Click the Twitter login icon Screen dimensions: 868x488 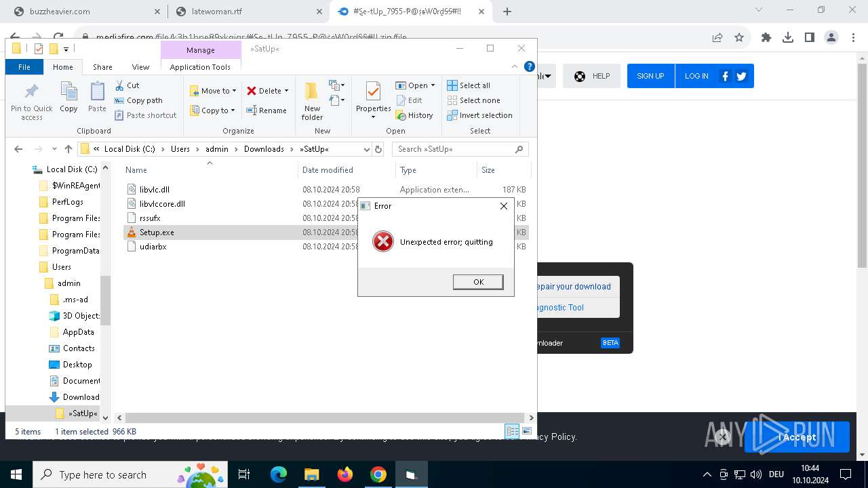pos(741,76)
